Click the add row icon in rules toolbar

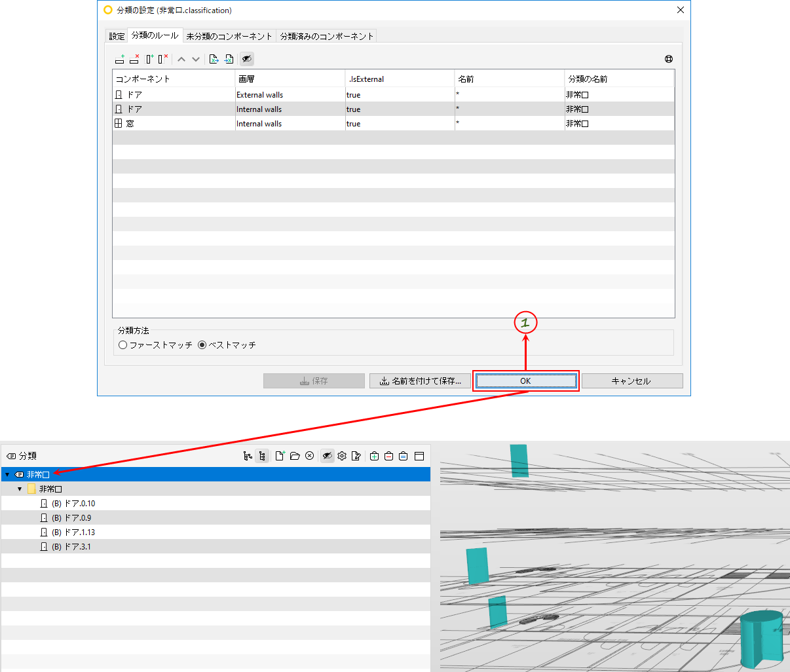click(x=119, y=59)
